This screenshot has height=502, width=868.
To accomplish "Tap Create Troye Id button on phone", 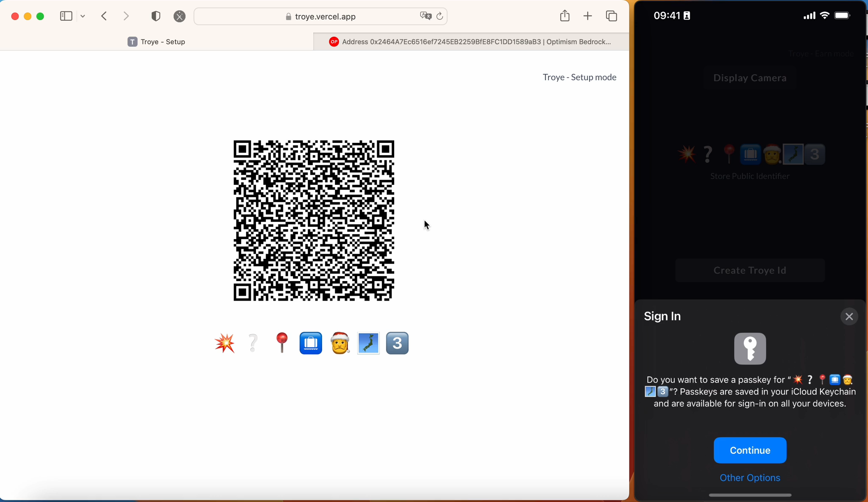I will (750, 271).
